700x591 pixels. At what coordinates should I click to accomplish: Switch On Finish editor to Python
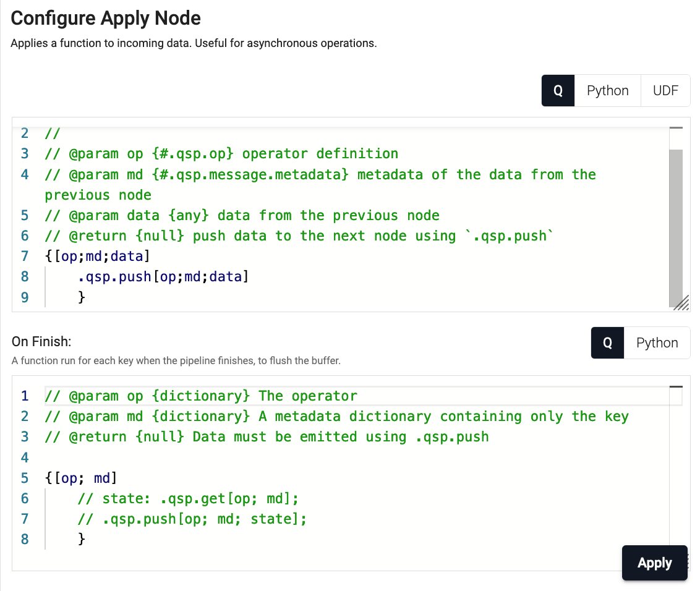tap(657, 343)
